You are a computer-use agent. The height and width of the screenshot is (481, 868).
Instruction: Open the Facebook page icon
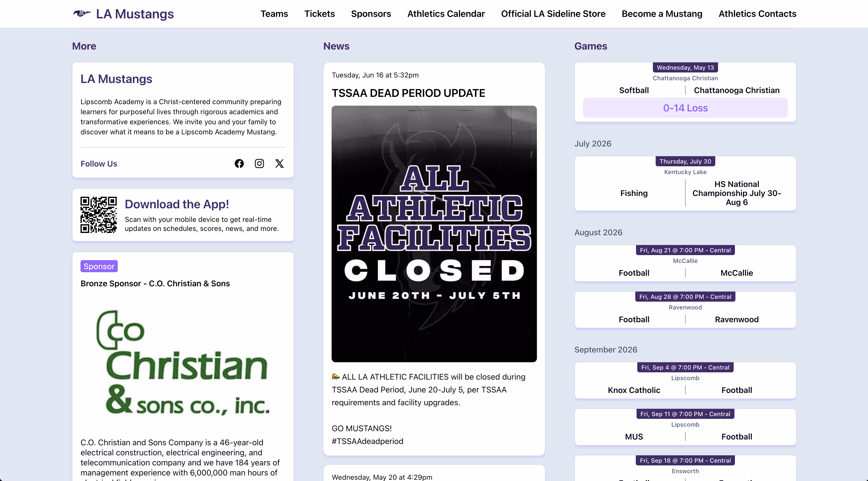click(239, 163)
